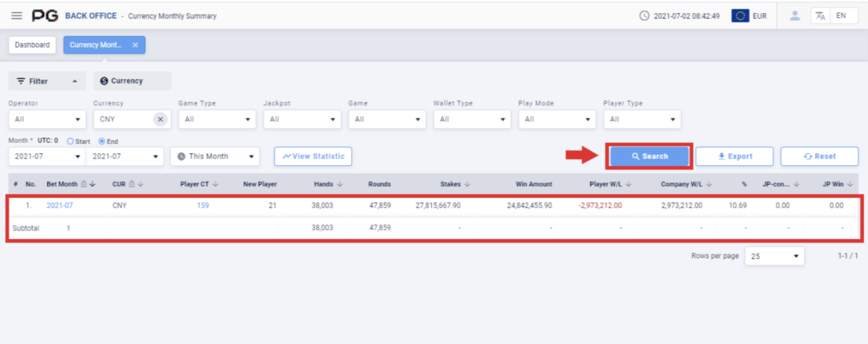The image size is (868, 344).
Task: Select the Start radio button
Action: point(70,141)
